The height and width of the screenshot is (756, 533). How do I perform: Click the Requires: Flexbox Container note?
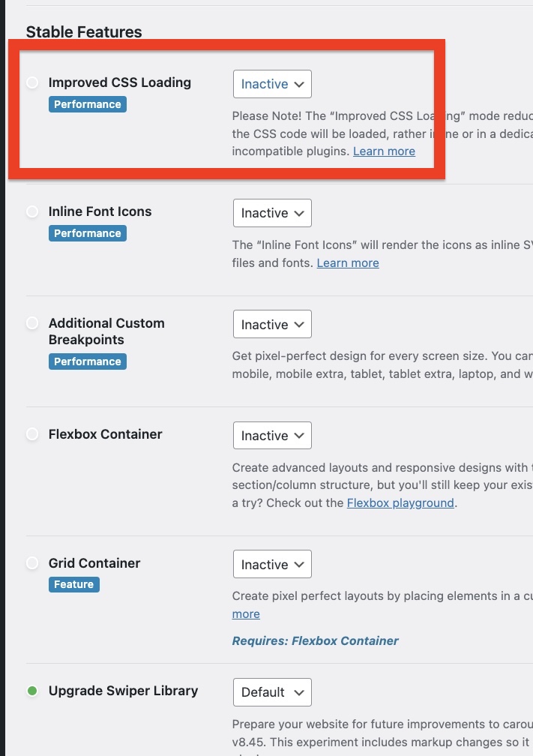click(315, 640)
